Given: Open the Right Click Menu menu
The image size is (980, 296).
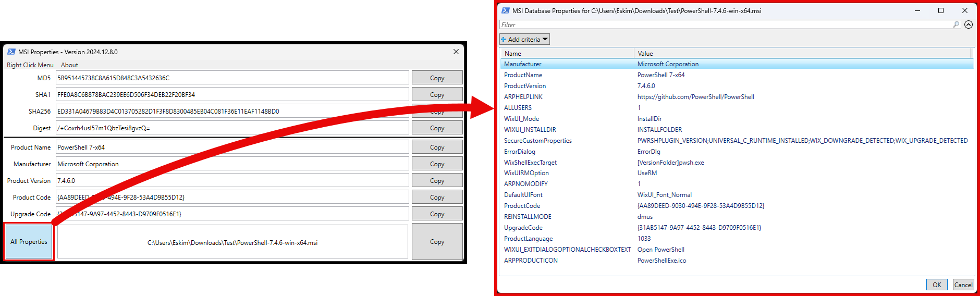Looking at the screenshot, I should pos(30,65).
